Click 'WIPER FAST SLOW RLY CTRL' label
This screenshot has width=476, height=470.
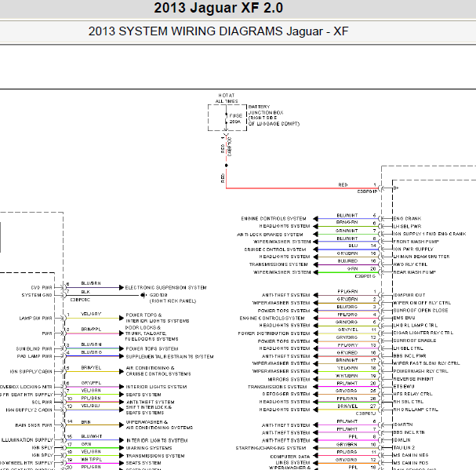click(x=427, y=363)
